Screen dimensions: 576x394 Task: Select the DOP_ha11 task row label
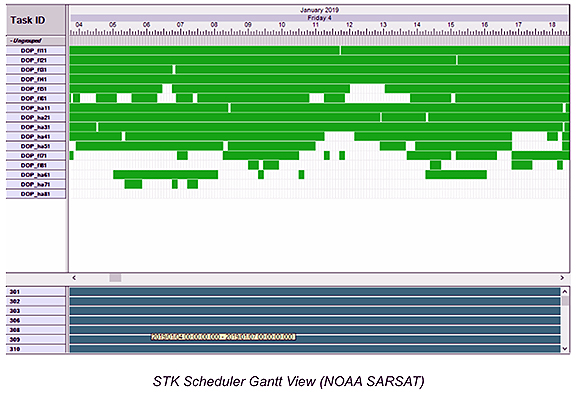coord(36,108)
